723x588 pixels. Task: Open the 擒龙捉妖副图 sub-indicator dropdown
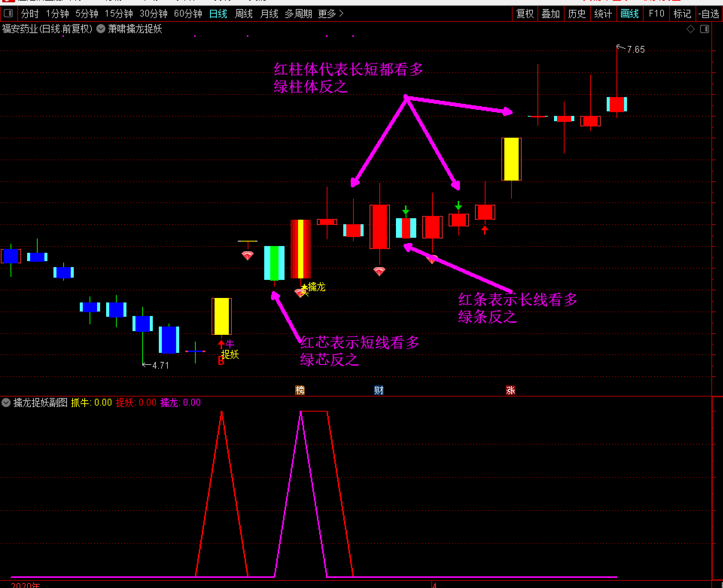pyautogui.click(x=6, y=403)
